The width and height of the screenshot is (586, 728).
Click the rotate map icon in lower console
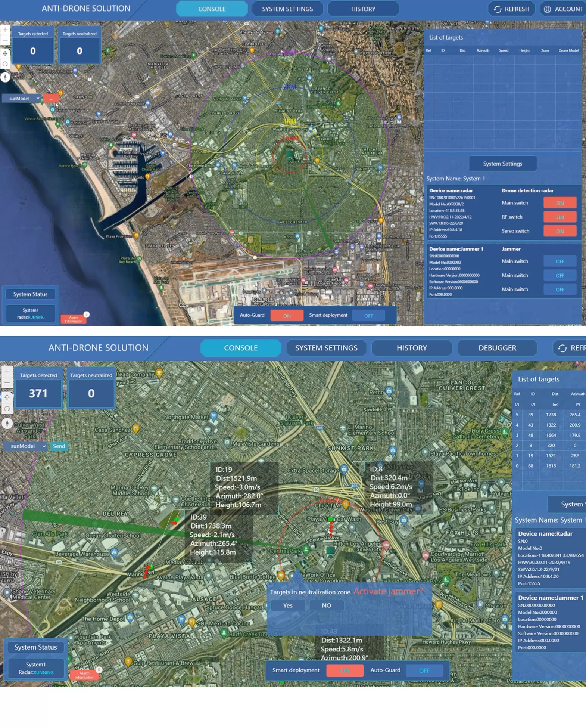(7, 409)
